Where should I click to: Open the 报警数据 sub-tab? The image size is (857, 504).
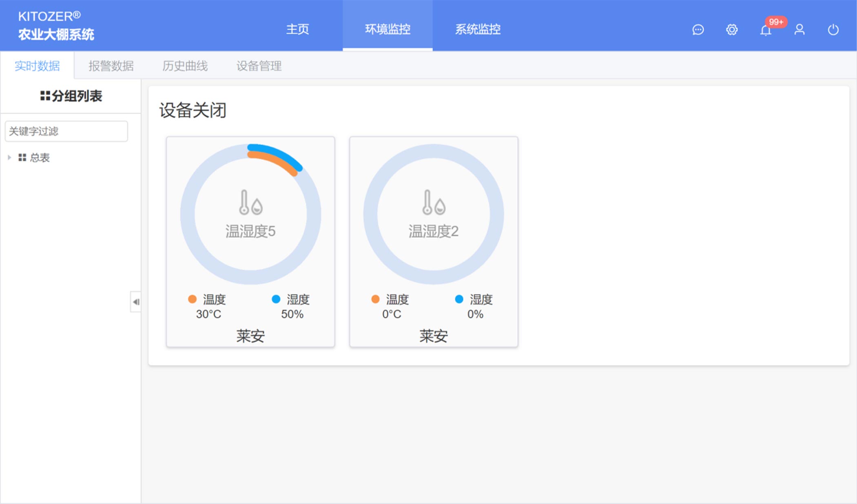click(x=111, y=66)
